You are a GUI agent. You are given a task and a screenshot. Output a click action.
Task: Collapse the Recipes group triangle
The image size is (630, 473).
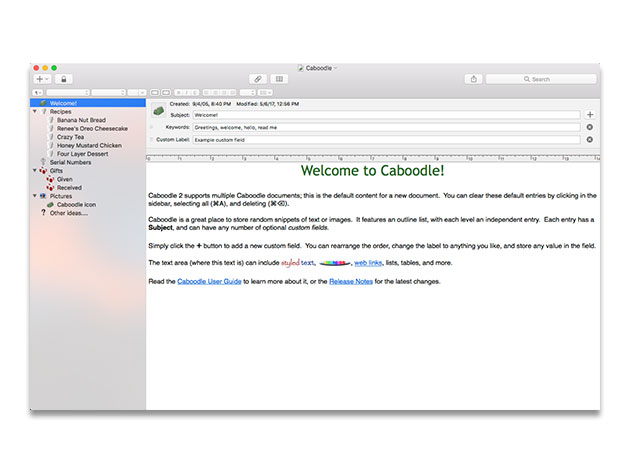[35, 111]
